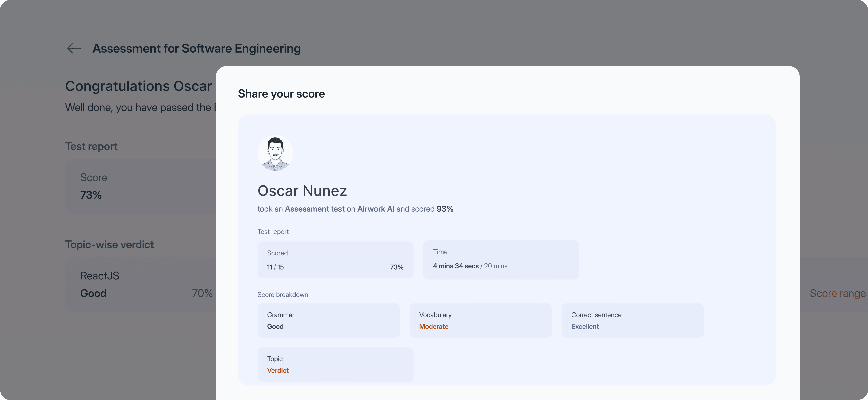Click the 93% score text
868x400 pixels.
(x=445, y=209)
